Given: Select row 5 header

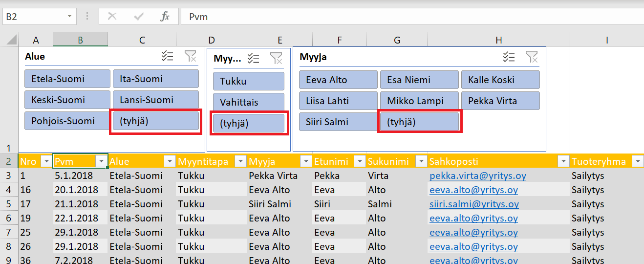Looking at the screenshot, I should point(9,204).
